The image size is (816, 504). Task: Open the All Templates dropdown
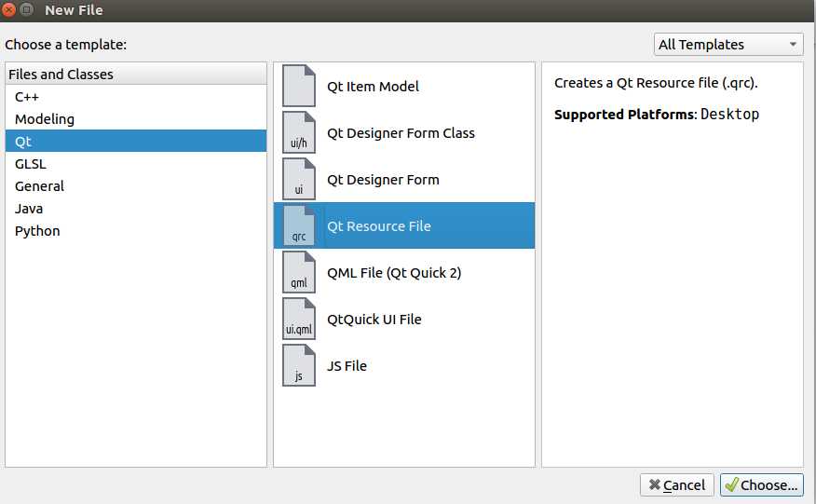(728, 45)
